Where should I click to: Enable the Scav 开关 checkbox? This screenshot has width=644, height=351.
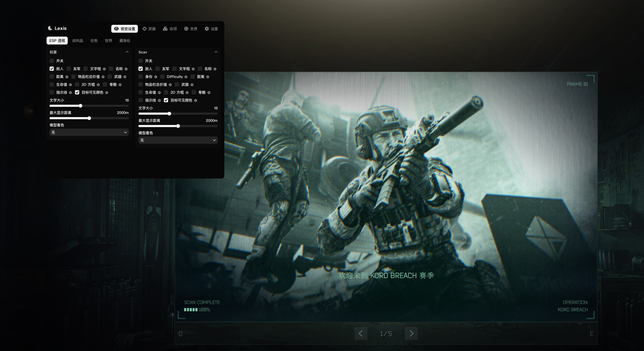click(141, 61)
